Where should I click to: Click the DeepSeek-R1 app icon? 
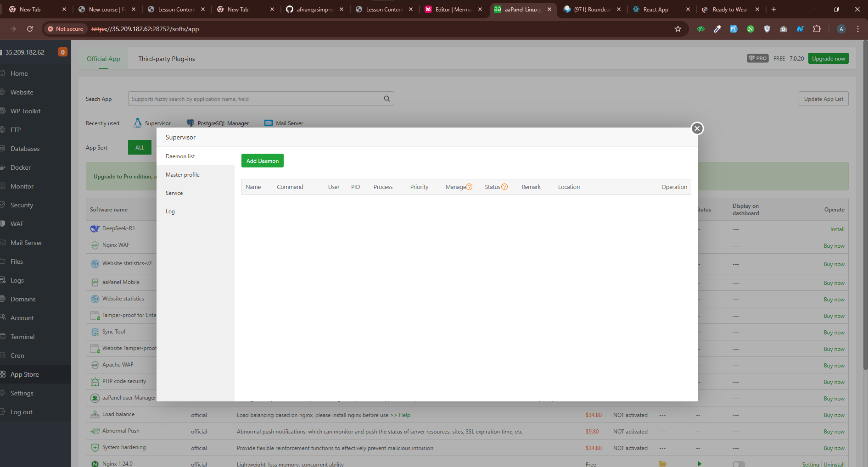click(95, 228)
